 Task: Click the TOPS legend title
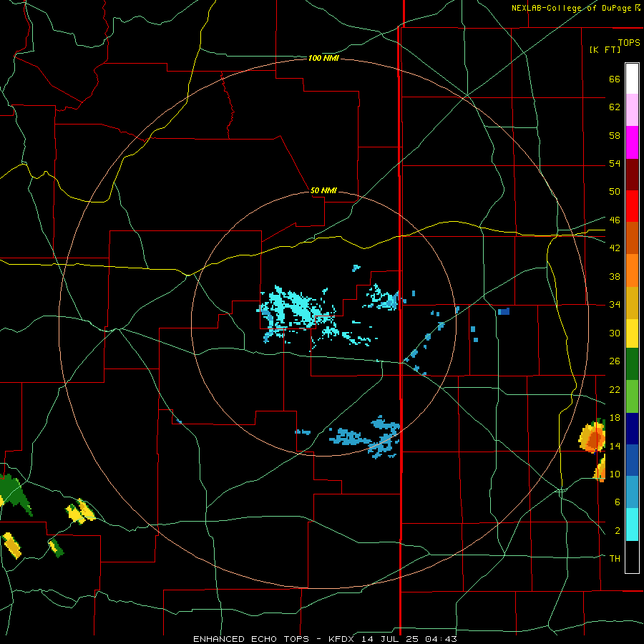629,43
